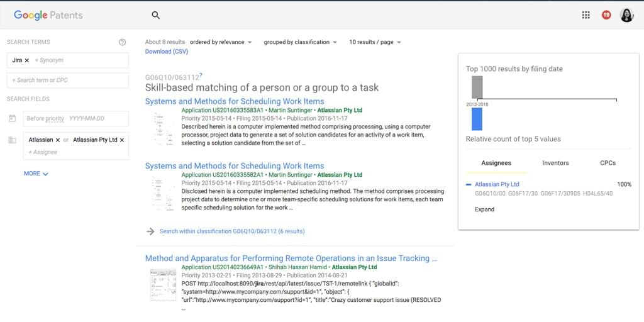This screenshot has width=644, height=322.
Task: Open the Google apps grid
Action: (586, 15)
